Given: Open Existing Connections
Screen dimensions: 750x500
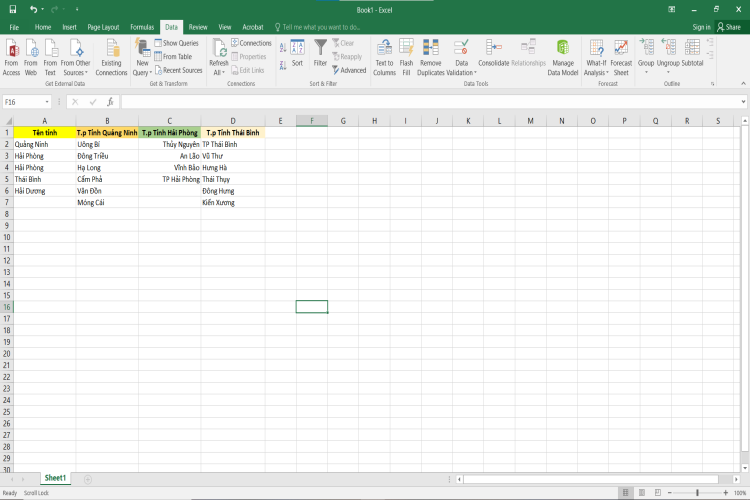Looking at the screenshot, I should coord(111,57).
